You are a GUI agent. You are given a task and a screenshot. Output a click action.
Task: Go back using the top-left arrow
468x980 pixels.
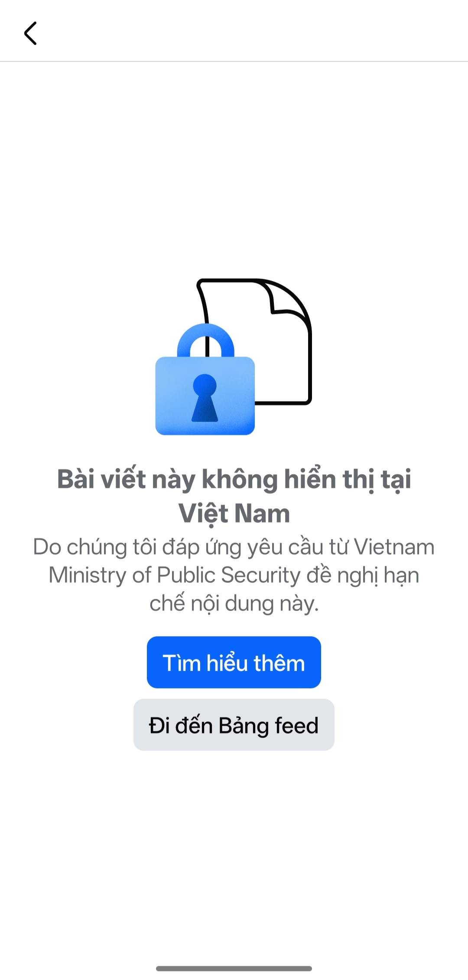click(30, 33)
